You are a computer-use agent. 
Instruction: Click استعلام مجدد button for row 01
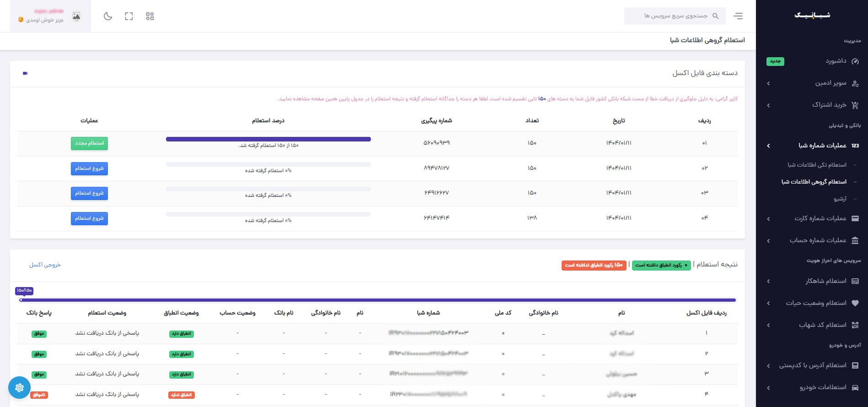[89, 143]
